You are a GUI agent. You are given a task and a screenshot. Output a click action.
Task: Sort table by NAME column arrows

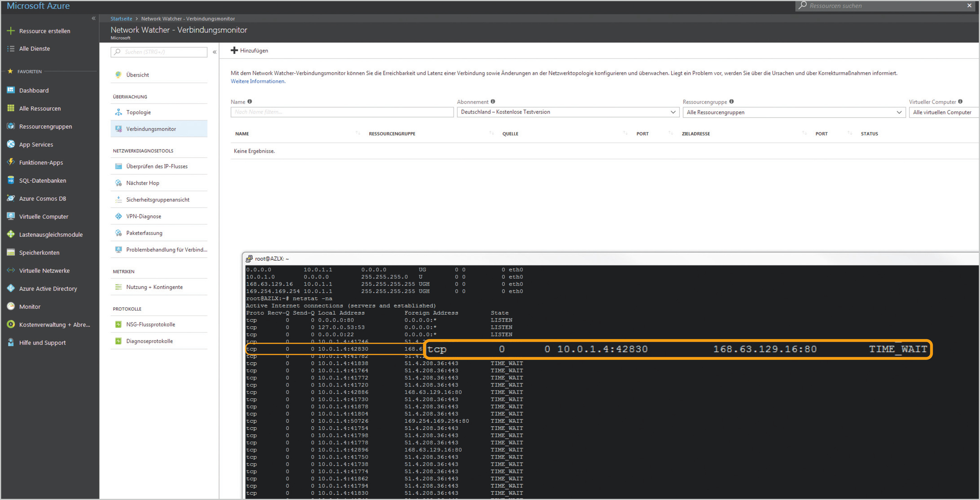click(358, 133)
